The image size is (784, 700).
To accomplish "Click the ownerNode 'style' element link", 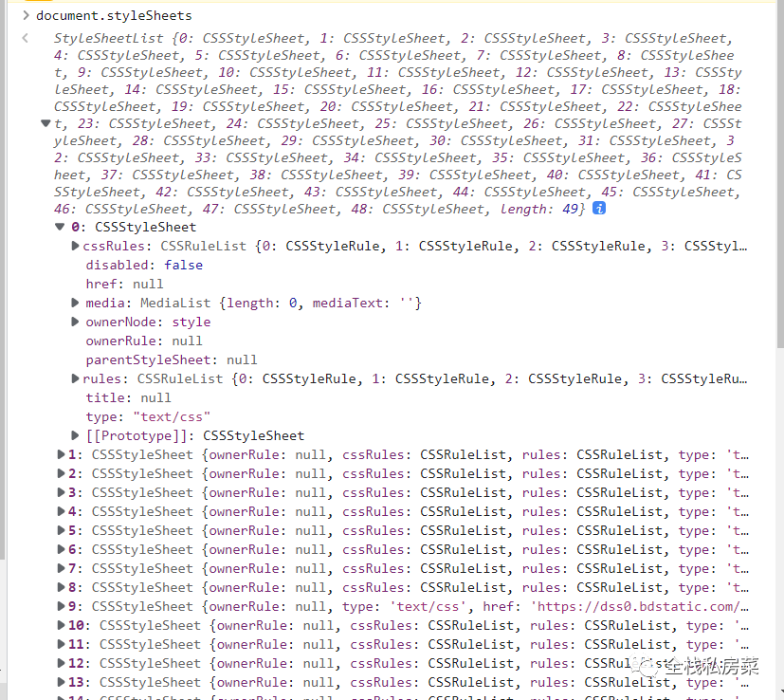I will tap(191, 322).
